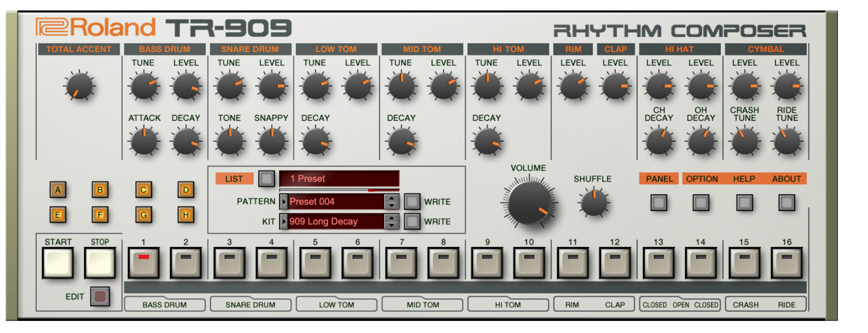Select pattern bank H

pyautogui.click(x=186, y=215)
